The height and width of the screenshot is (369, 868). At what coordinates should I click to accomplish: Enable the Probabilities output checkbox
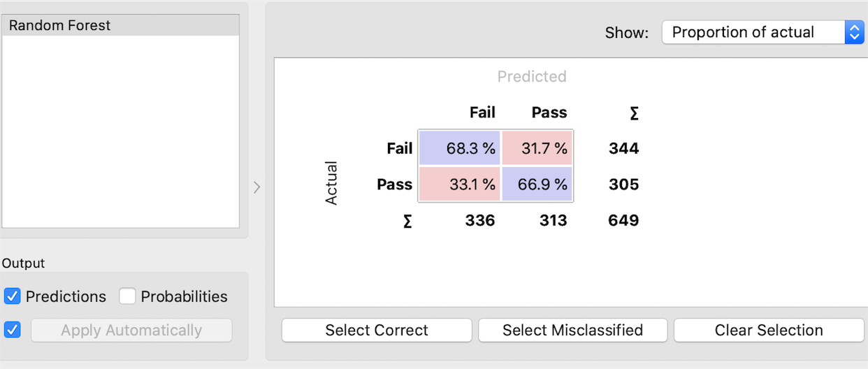[x=127, y=296]
